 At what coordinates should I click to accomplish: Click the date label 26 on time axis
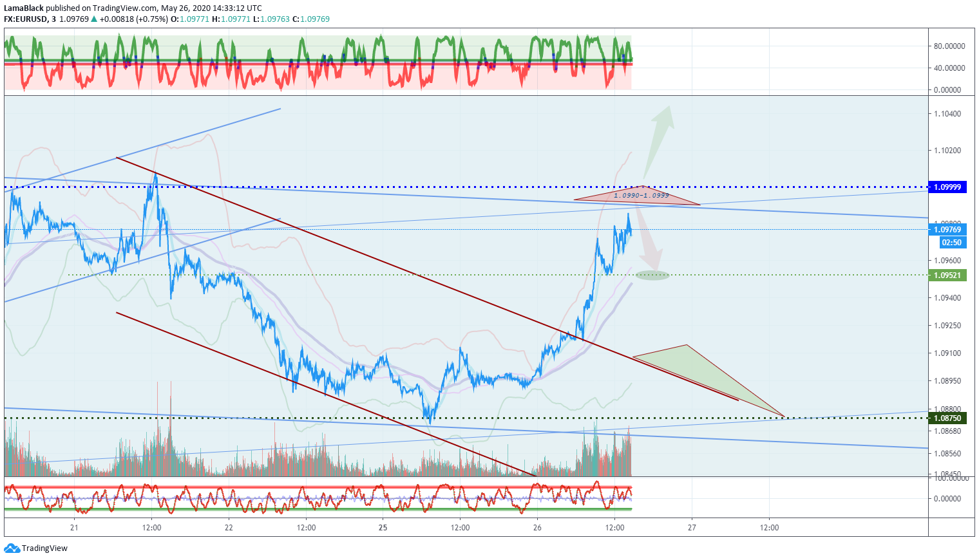point(537,528)
